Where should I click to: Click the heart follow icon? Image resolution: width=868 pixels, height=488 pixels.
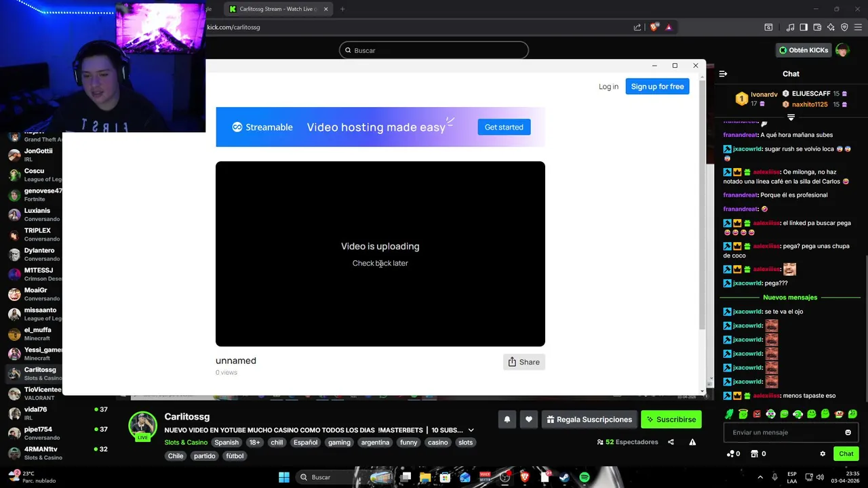pos(529,420)
